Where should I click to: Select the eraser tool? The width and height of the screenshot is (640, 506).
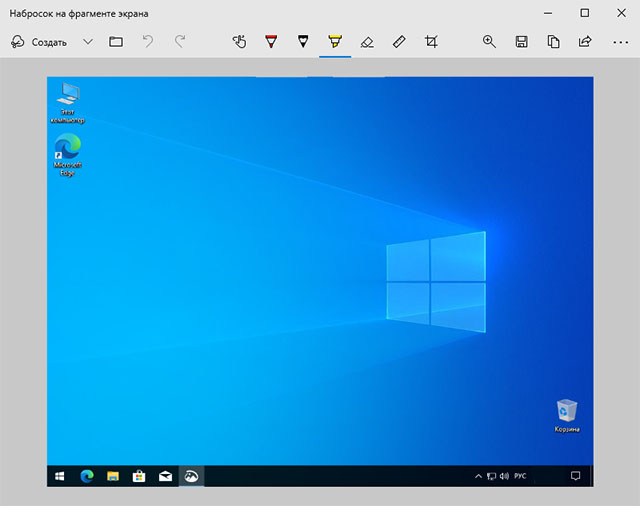[367, 42]
